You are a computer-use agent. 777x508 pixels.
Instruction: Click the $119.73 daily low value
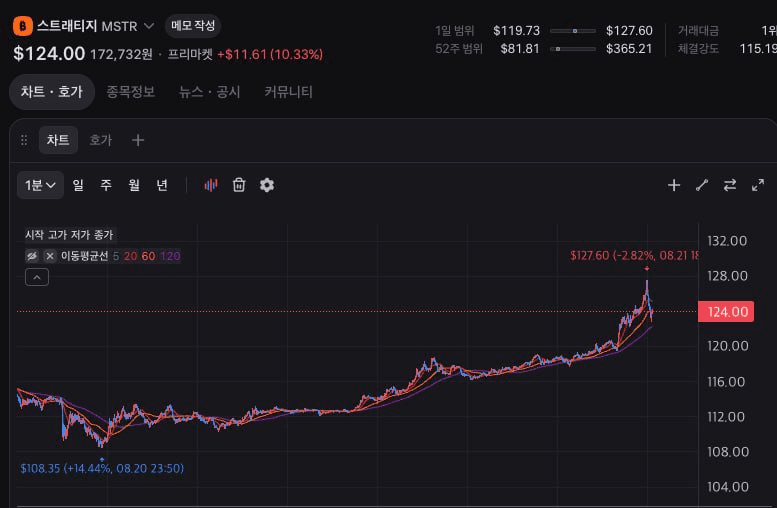(516, 31)
